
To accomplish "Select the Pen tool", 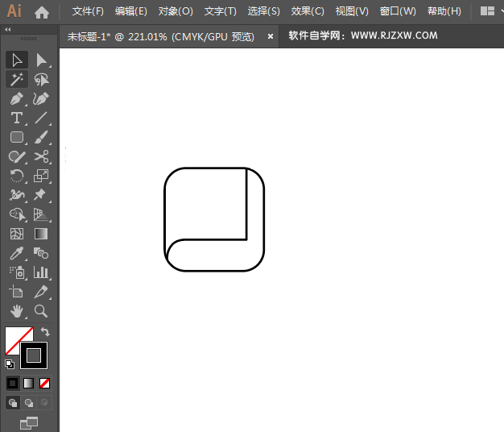I will coord(16,99).
